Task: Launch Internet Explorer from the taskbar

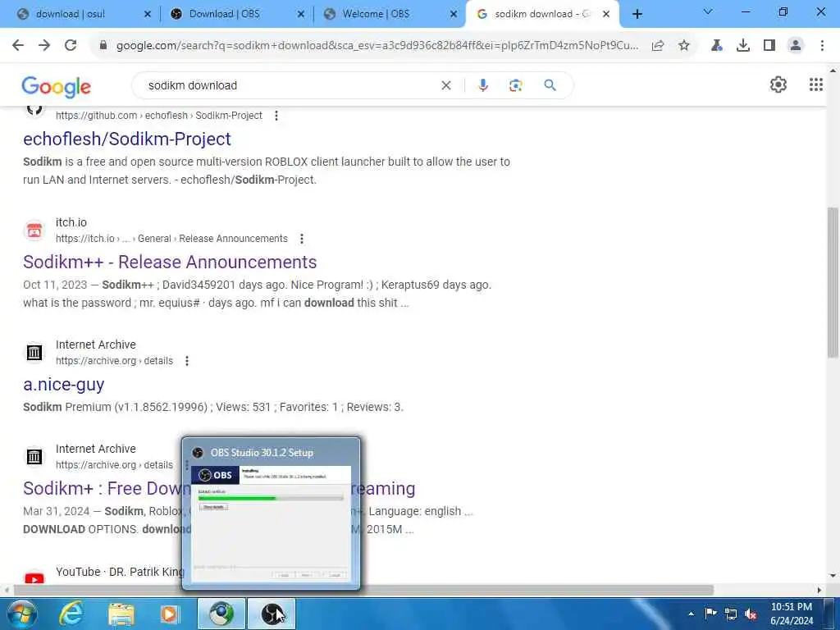Action: [x=71, y=614]
